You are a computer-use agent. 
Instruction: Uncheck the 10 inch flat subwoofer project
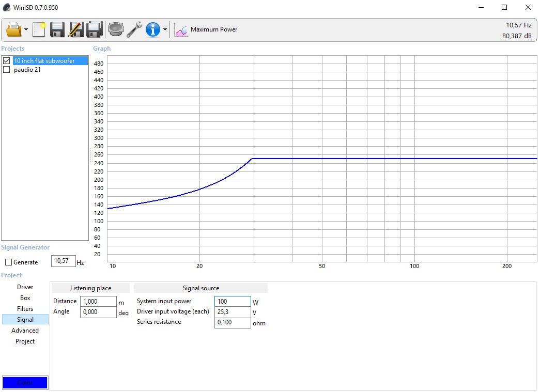tap(7, 61)
